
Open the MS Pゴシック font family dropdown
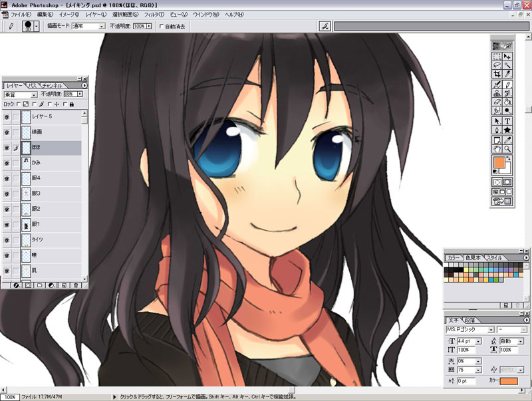click(x=491, y=330)
